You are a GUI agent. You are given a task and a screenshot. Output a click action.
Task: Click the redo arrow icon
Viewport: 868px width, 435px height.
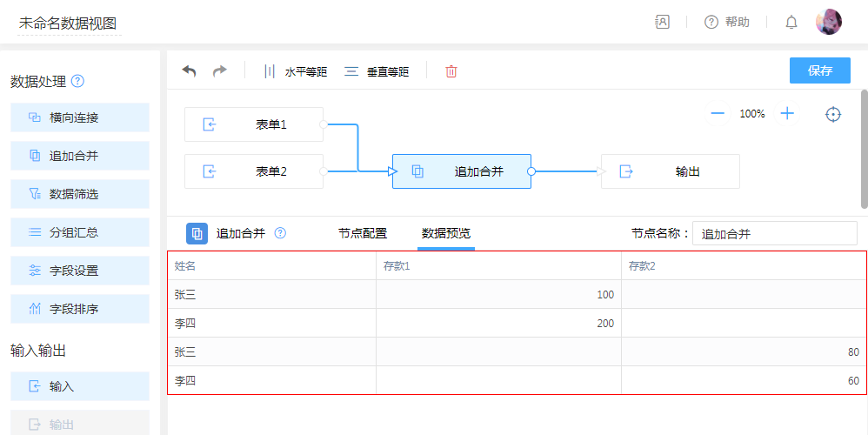click(220, 71)
